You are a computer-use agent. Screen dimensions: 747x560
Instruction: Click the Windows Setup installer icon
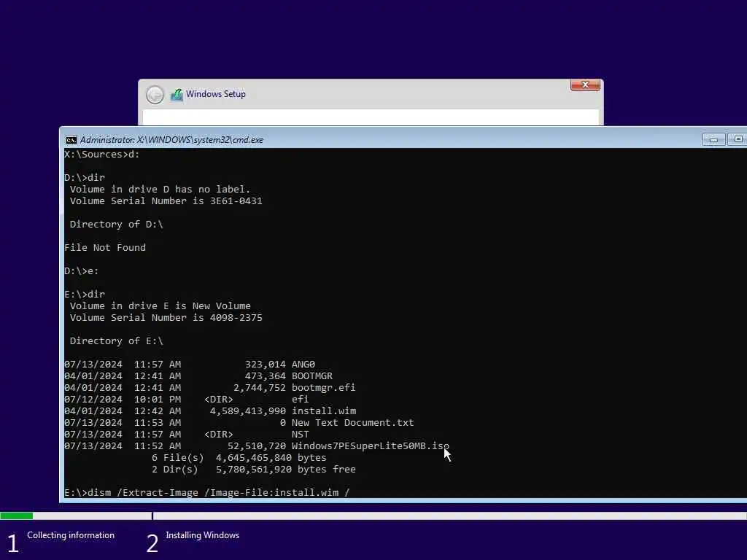pos(177,94)
